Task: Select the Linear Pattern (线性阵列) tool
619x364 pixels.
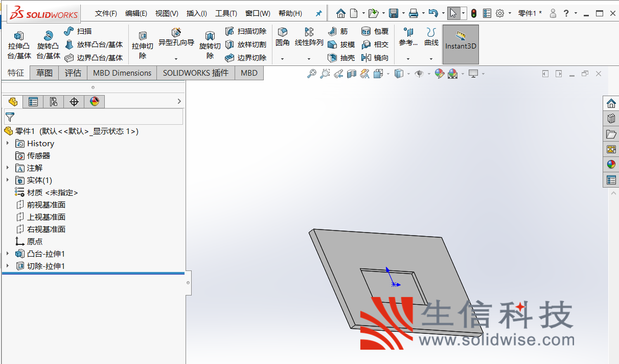Action: coord(309,37)
